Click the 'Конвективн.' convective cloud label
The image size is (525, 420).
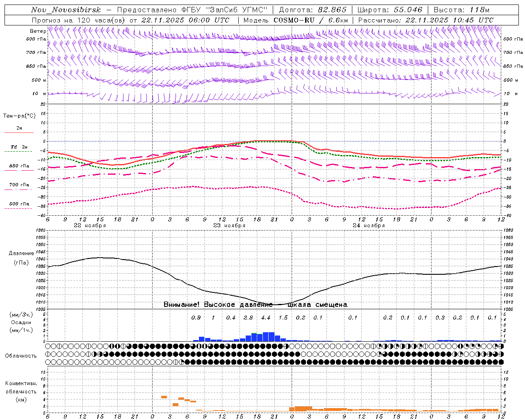pyautogui.click(x=21, y=383)
